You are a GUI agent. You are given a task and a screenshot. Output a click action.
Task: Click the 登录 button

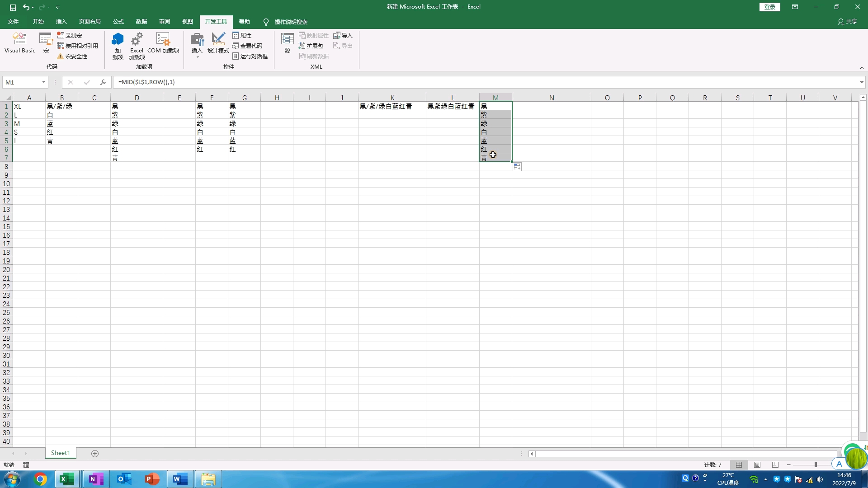pyautogui.click(x=769, y=7)
